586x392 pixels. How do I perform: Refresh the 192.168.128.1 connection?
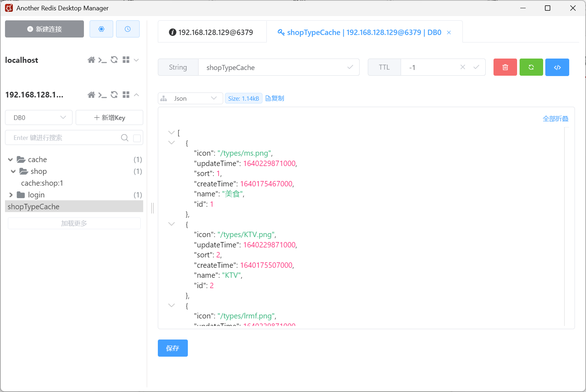point(114,95)
